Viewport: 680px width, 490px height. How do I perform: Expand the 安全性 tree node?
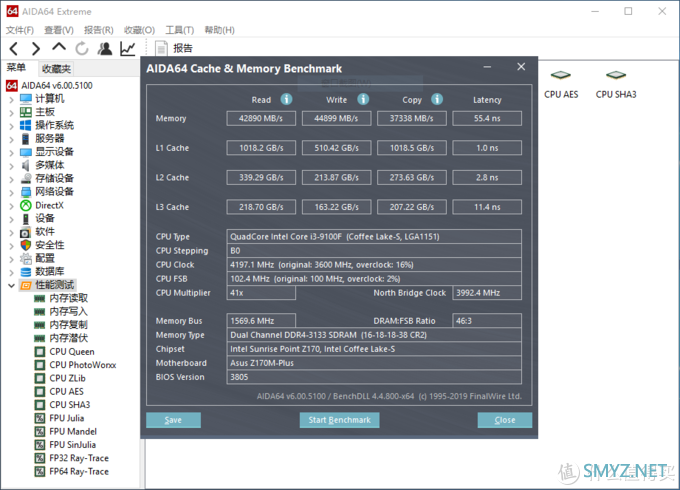point(11,246)
